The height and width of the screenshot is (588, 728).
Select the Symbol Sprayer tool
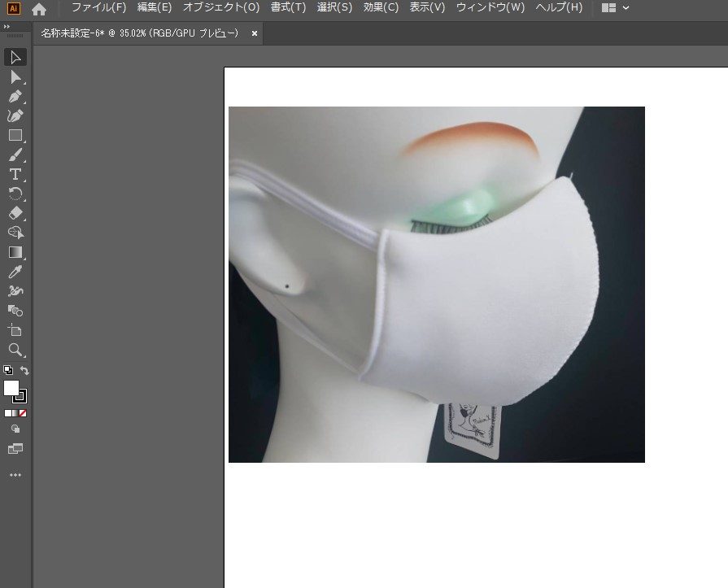15,291
